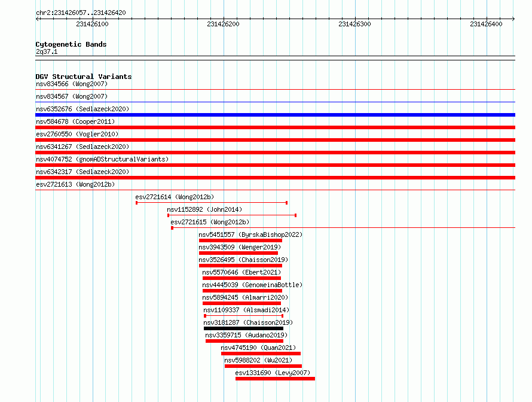The image size is (532, 402).
Task: Click the red bar under nsv6342317
Action: tap(275, 178)
